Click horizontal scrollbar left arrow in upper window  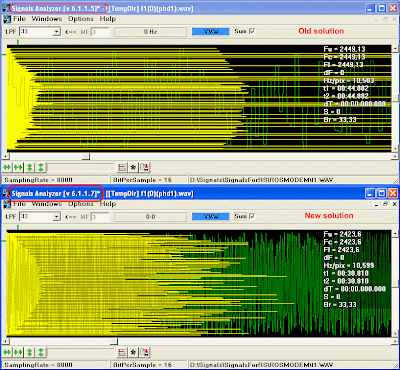[5, 156]
